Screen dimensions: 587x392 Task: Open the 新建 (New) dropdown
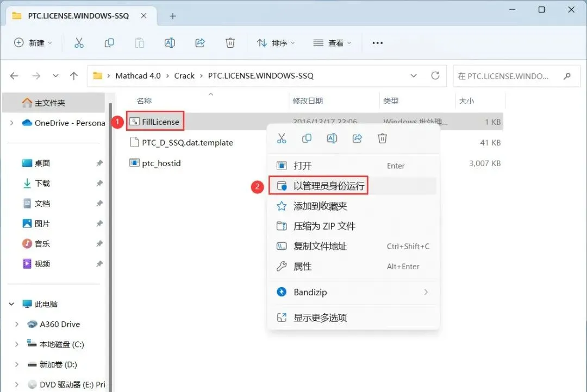(x=33, y=43)
